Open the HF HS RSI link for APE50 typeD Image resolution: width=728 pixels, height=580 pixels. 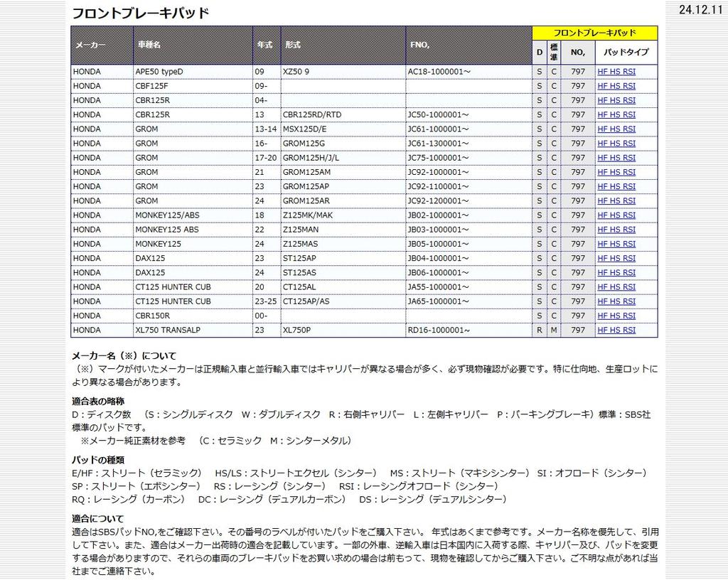pyautogui.click(x=616, y=72)
